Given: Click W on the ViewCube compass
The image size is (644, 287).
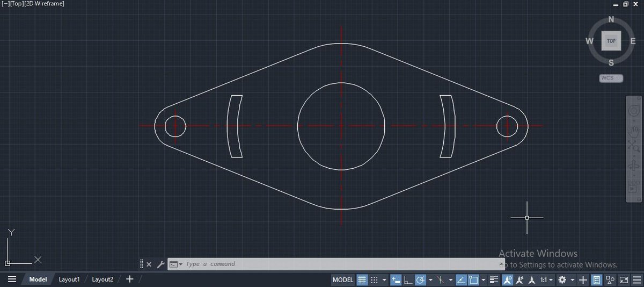Looking at the screenshot, I should point(589,41).
